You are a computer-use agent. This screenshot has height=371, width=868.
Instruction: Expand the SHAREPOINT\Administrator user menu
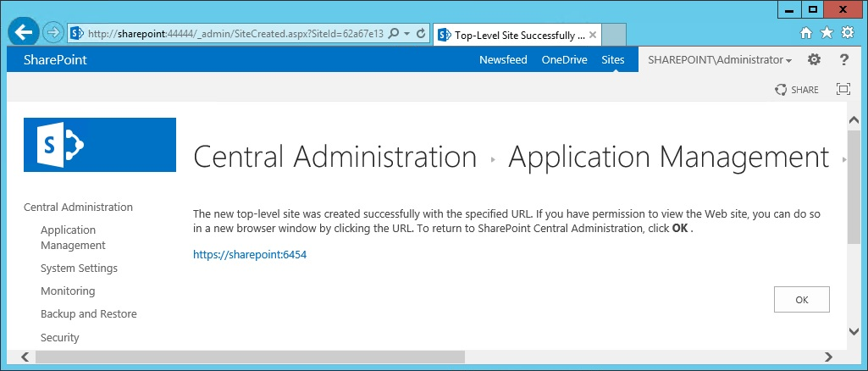click(x=720, y=60)
